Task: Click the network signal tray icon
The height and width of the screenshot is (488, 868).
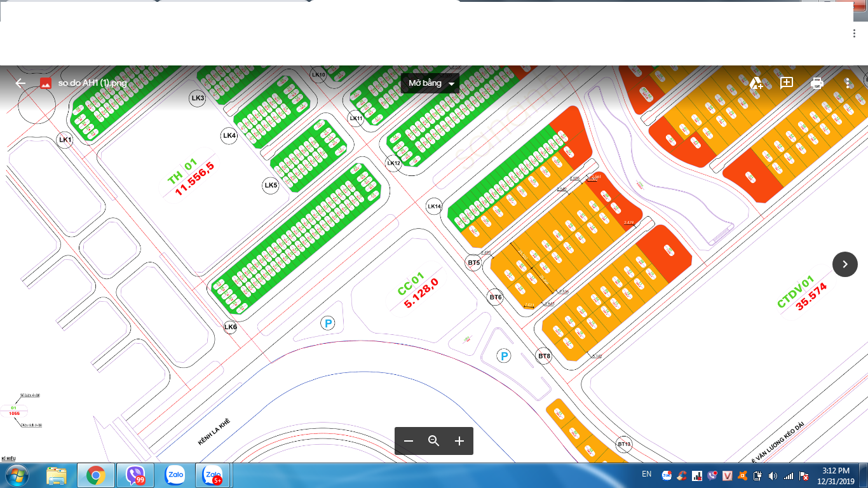Action: pos(788,476)
